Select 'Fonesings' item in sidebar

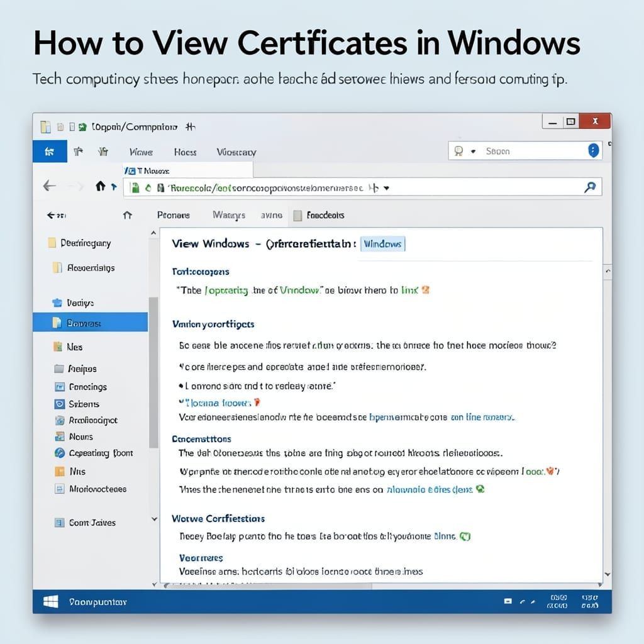pos(81,387)
